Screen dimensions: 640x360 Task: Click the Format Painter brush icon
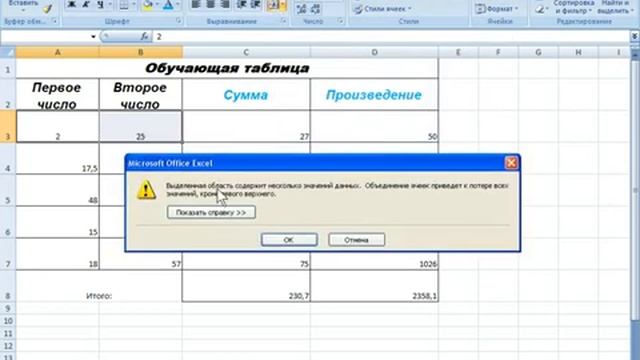[x=48, y=8]
